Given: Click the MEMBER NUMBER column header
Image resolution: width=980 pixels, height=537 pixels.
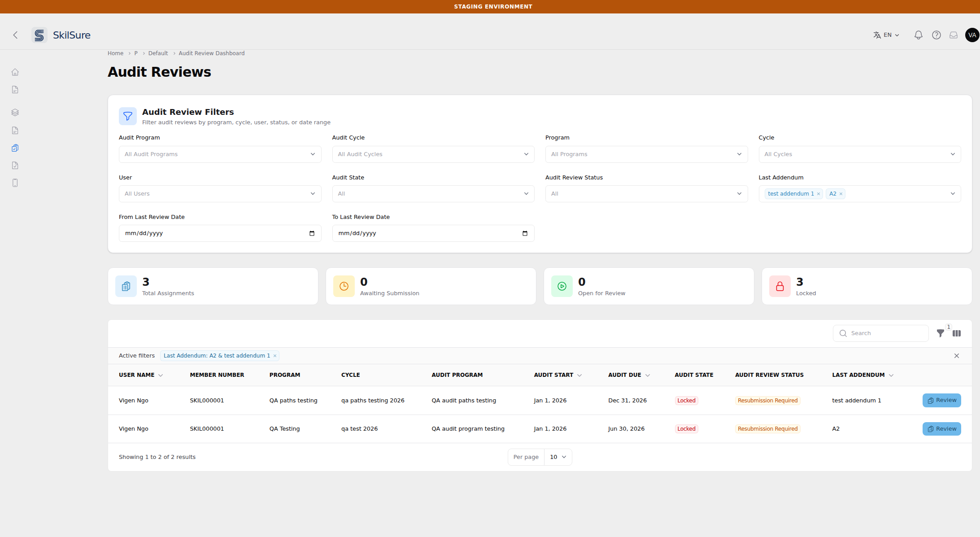Looking at the screenshot, I should pos(217,375).
